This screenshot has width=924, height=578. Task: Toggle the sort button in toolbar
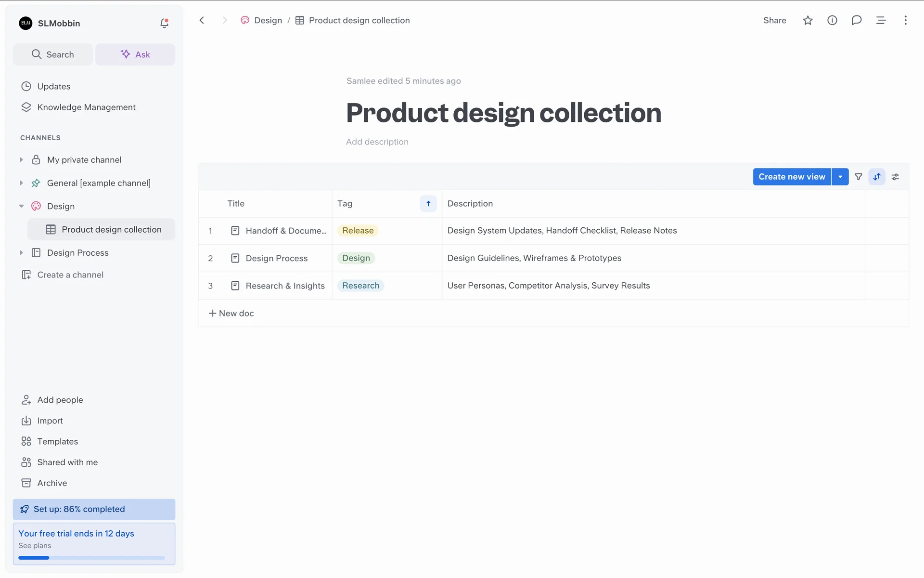coord(877,177)
